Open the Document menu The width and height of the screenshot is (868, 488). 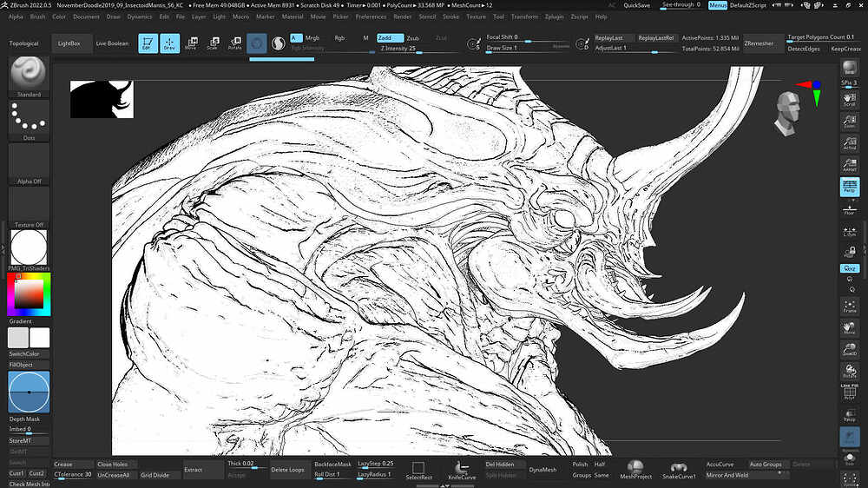86,16
